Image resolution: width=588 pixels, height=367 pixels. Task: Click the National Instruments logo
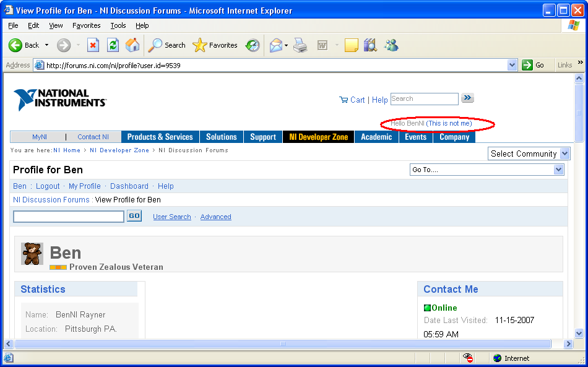(60, 100)
